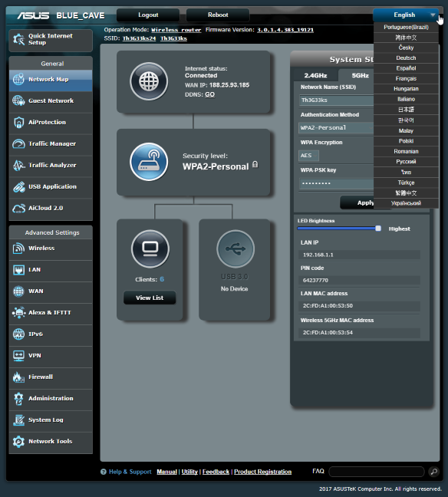
Task: Choose Portuguese(Brazil) from language list
Action: click(406, 28)
